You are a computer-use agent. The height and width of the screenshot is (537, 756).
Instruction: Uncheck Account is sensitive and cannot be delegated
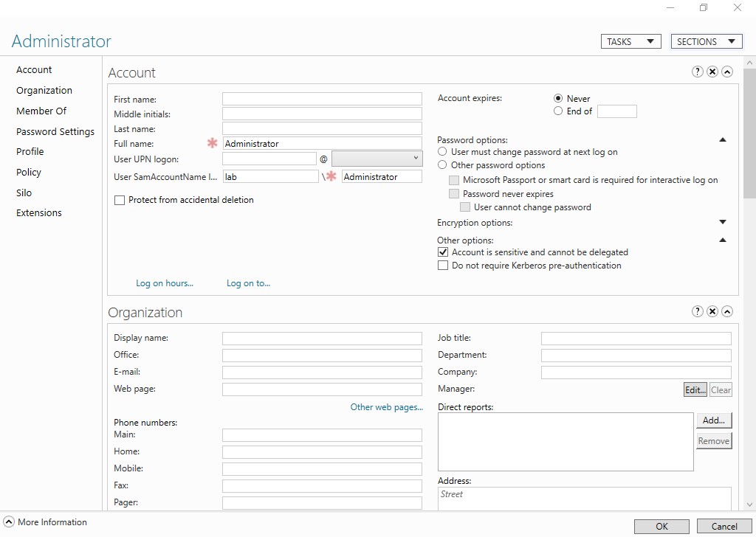pos(443,252)
